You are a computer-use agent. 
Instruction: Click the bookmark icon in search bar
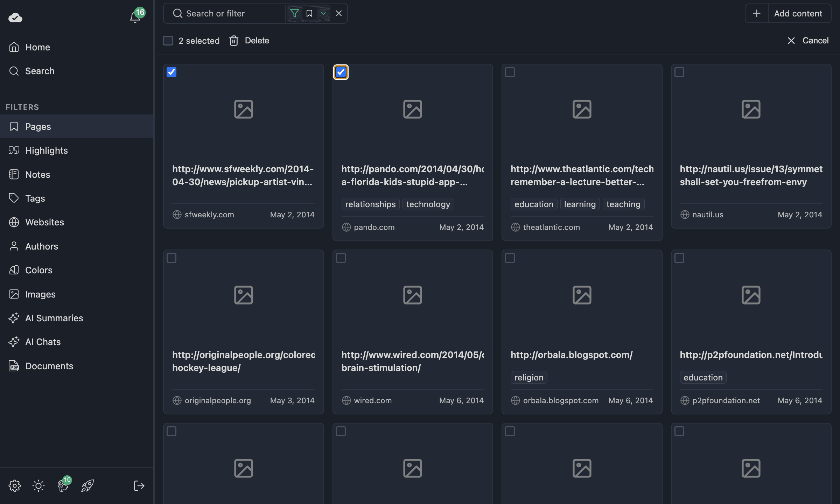pyautogui.click(x=309, y=13)
